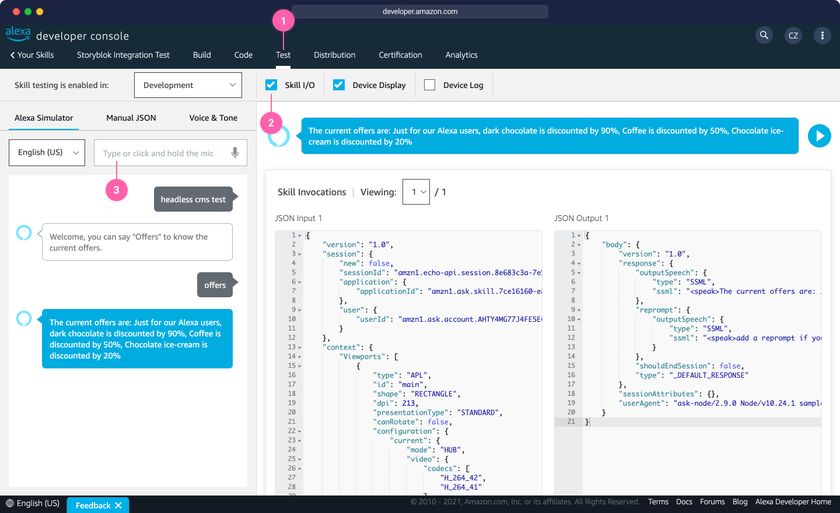Select the Alexa Simulator tab

(x=44, y=118)
